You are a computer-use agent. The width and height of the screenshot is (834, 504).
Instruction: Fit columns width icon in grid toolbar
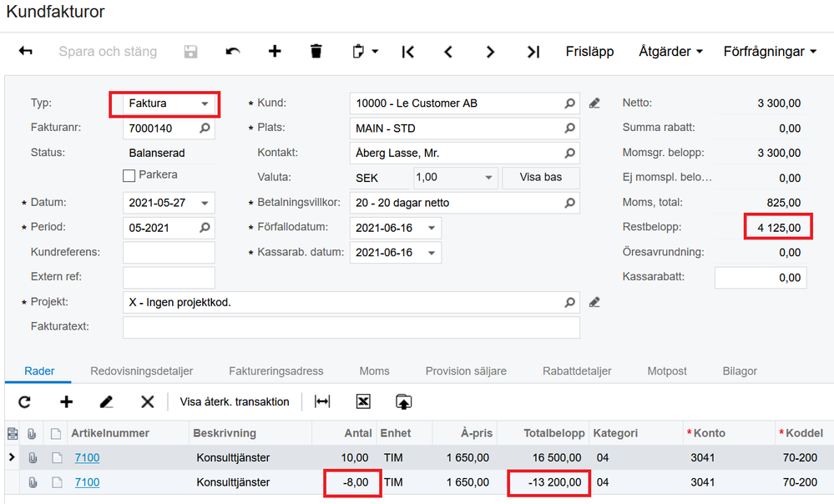tap(322, 402)
